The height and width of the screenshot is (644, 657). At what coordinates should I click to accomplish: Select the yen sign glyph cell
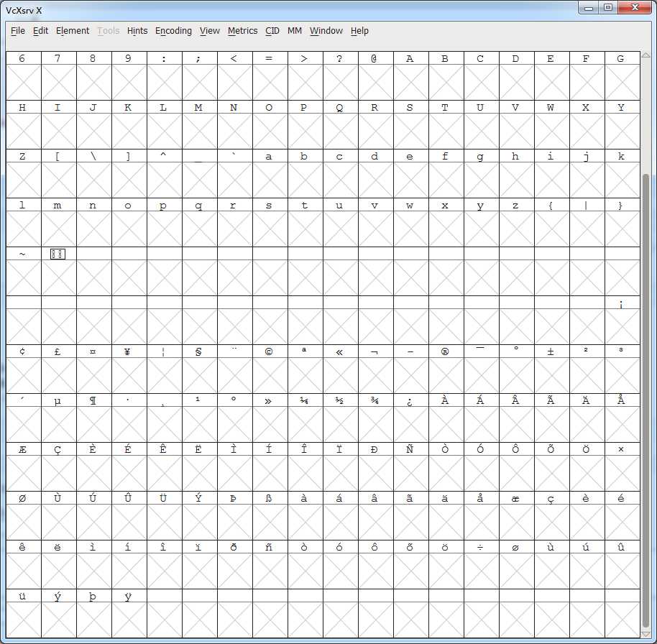(x=129, y=369)
